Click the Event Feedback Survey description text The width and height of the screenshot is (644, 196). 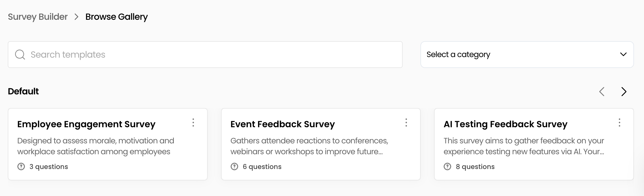pyautogui.click(x=309, y=146)
